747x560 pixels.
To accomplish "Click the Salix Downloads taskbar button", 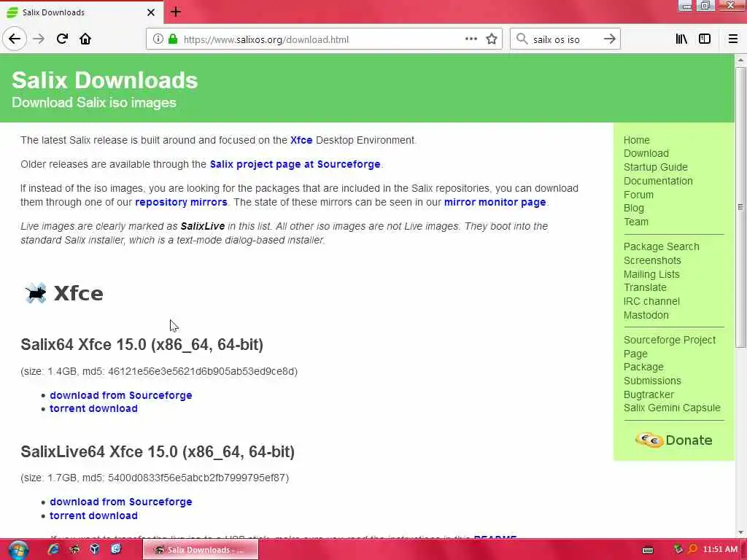I will [201, 550].
